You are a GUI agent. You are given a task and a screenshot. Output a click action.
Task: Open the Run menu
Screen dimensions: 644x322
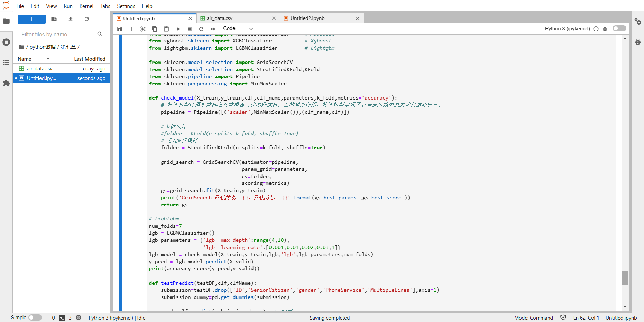click(x=68, y=6)
